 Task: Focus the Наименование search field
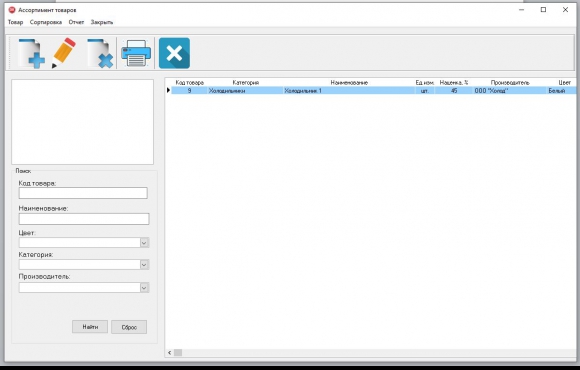coord(84,219)
